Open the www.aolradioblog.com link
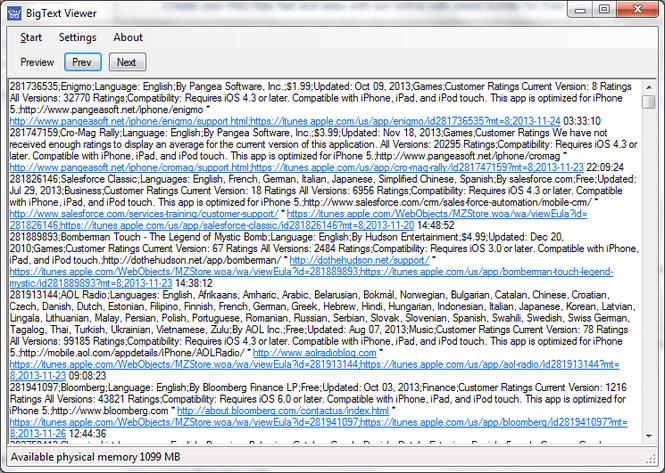The height and width of the screenshot is (473, 665). point(314,353)
